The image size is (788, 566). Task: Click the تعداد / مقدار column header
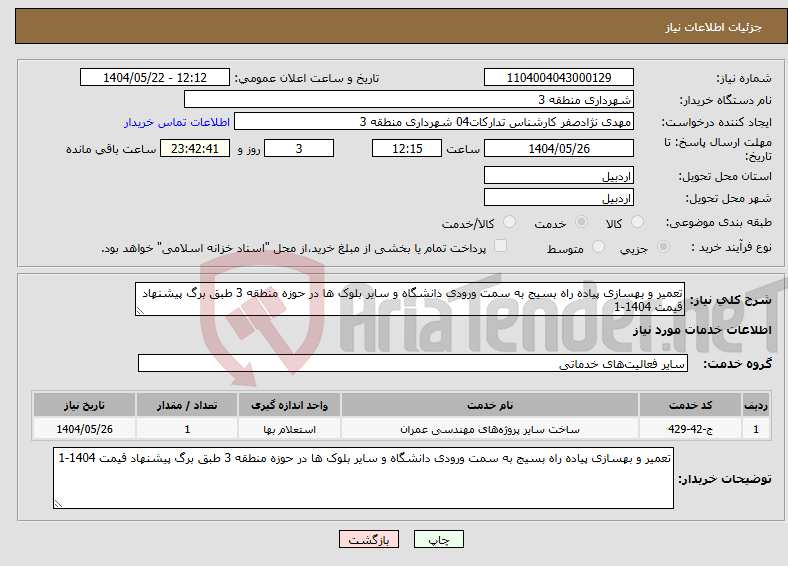coord(187,405)
